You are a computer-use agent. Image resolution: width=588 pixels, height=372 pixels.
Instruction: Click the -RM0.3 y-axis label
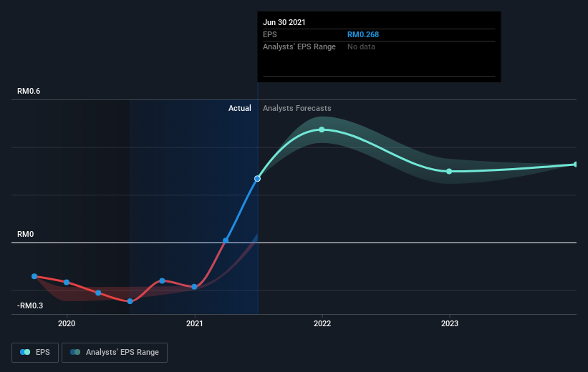(30, 305)
